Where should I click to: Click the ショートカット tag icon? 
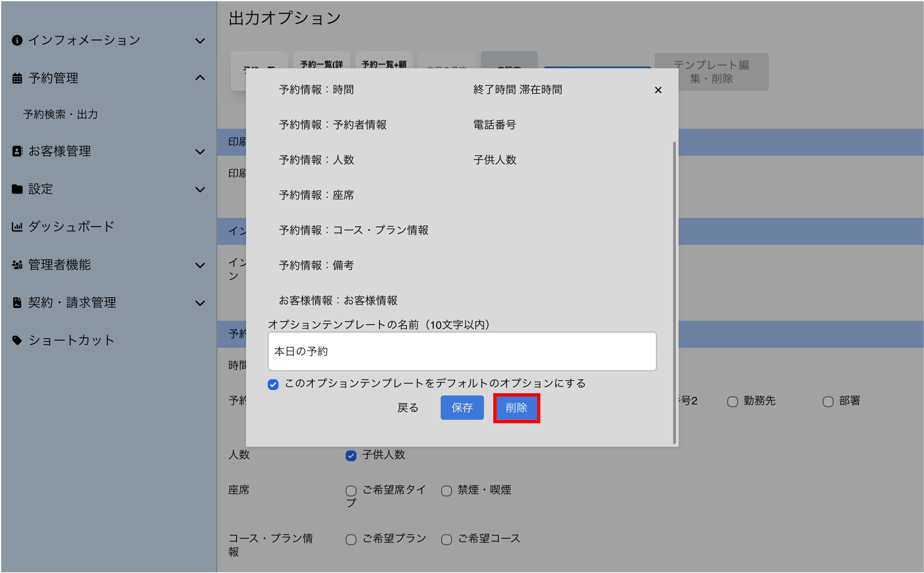click(17, 340)
